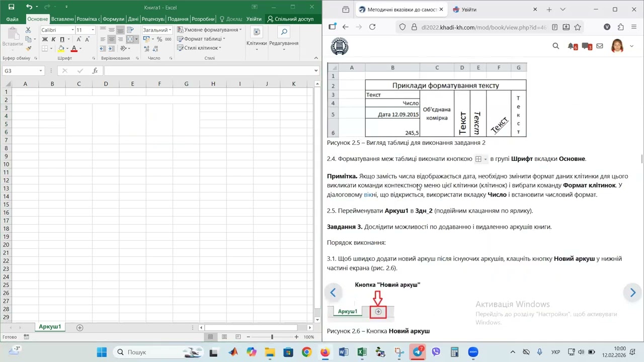Open the messages chat icon with 3 unread
Screen dimensions: 644x362
(x=587, y=46)
